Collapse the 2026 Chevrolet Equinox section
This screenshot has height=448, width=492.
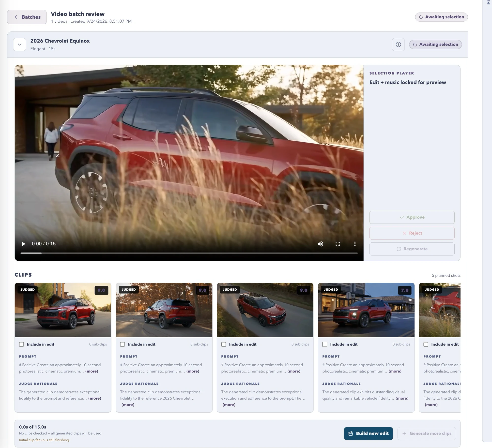20,45
